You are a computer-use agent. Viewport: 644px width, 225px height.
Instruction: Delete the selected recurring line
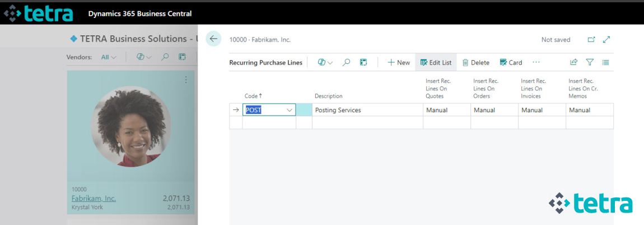(x=475, y=62)
